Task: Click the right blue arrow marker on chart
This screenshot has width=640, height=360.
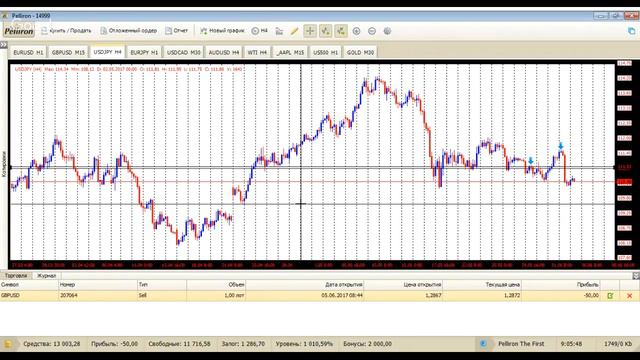Action: tap(561, 146)
